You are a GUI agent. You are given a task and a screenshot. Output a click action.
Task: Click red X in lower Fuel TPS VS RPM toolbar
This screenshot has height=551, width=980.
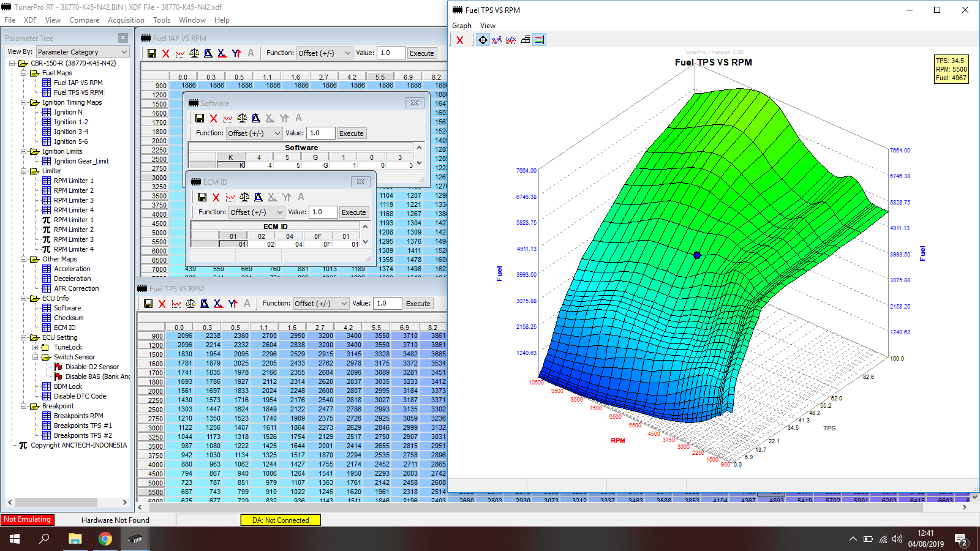click(x=162, y=304)
